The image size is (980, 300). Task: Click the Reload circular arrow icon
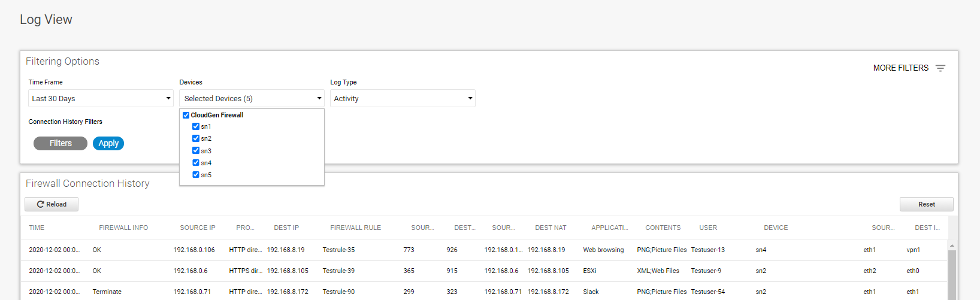[x=41, y=204]
